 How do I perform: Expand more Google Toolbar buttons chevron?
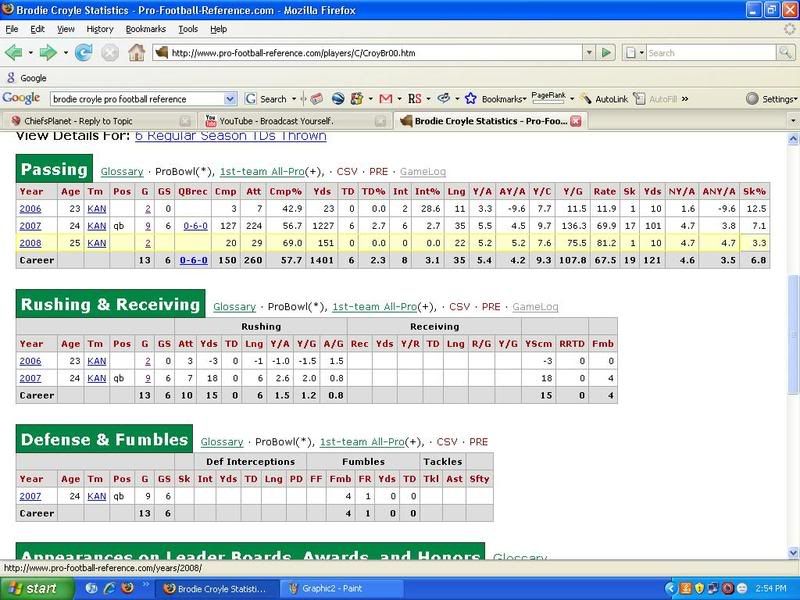click(x=685, y=99)
